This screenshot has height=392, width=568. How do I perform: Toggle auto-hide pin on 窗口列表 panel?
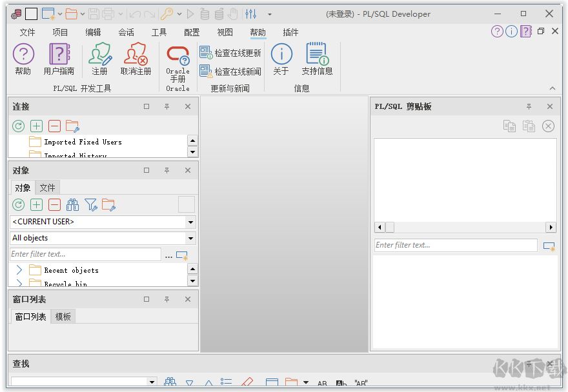point(167,300)
